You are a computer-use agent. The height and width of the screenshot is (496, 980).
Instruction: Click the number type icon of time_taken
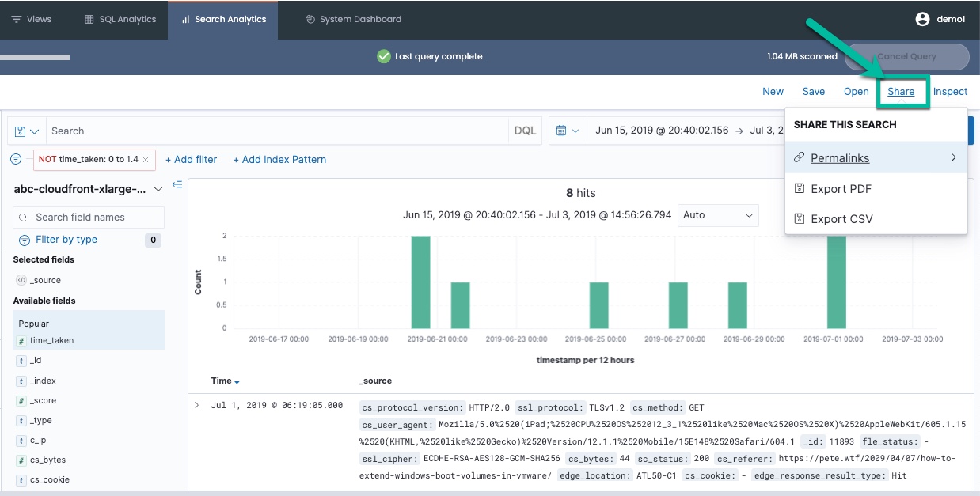(x=21, y=340)
